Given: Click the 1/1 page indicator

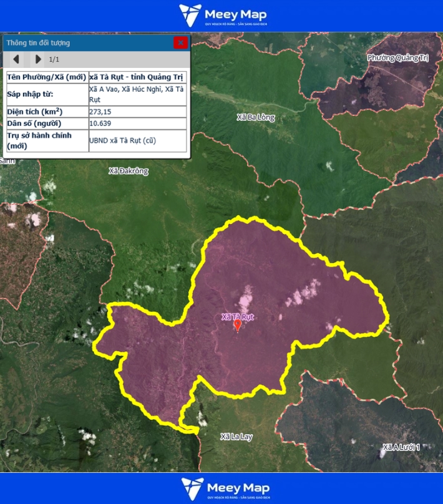Looking at the screenshot, I should [54, 59].
